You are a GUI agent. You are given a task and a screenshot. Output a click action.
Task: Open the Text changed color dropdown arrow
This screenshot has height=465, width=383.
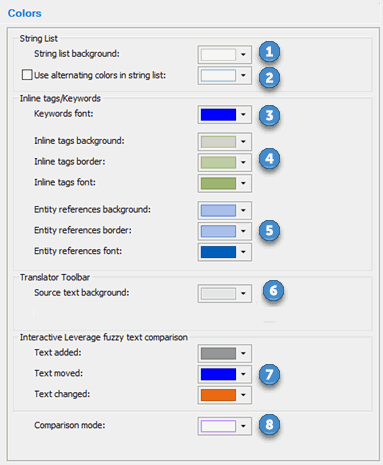pyautogui.click(x=243, y=395)
